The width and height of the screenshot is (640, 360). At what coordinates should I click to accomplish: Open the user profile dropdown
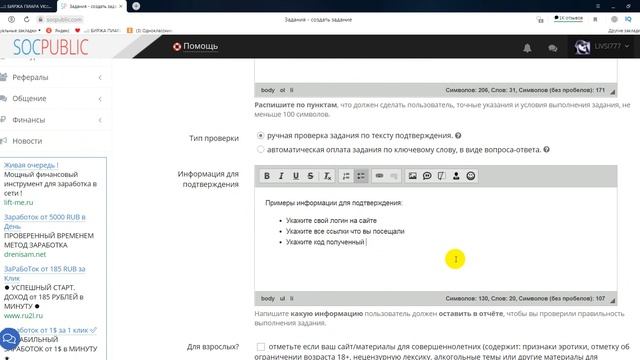click(602, 47)
